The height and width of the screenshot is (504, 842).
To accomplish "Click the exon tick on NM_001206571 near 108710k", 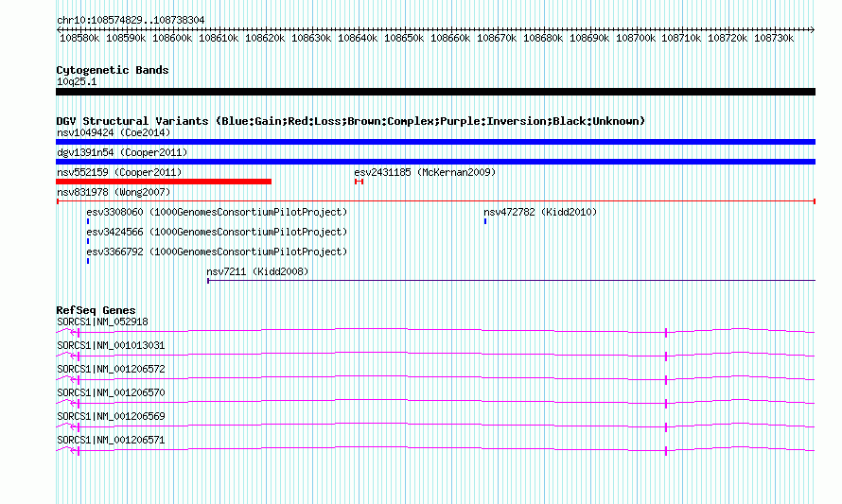I will pos(666,451).
